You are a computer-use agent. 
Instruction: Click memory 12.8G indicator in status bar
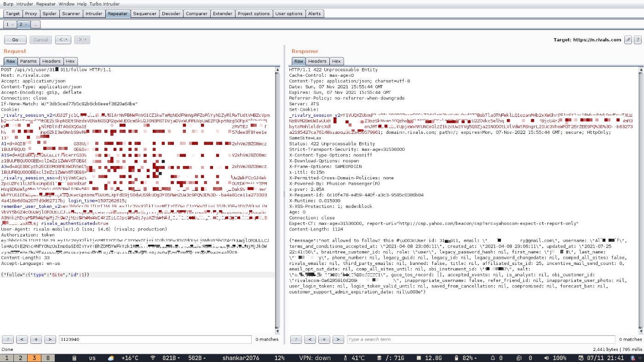click(x=429, y=358)
